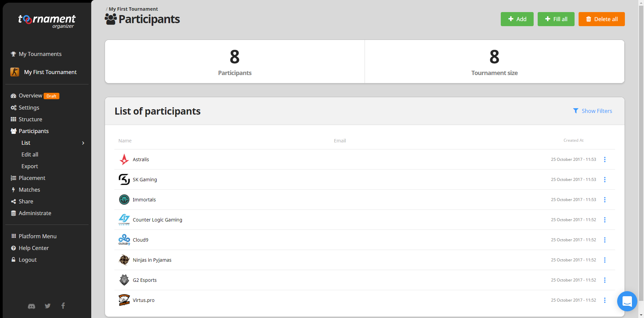
Task: Open the Administrate section
Action: (x=35, y=213)
